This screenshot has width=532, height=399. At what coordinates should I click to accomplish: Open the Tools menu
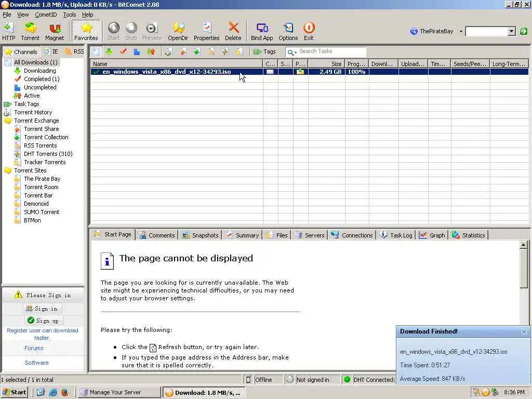coord(70,15)
